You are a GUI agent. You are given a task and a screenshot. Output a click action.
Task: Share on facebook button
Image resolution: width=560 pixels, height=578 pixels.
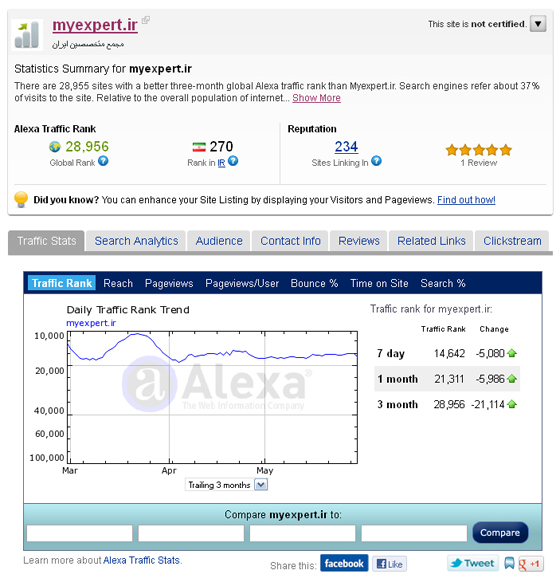point(344,563)
